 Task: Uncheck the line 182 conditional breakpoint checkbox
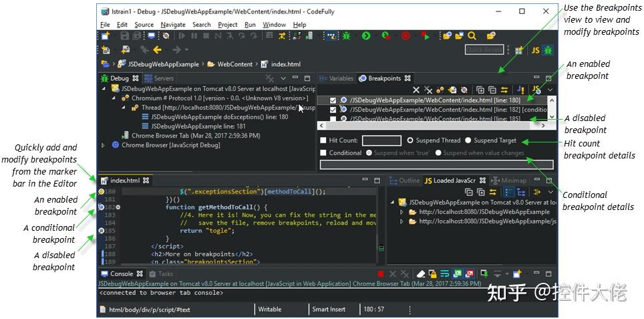tap(333, 110)
